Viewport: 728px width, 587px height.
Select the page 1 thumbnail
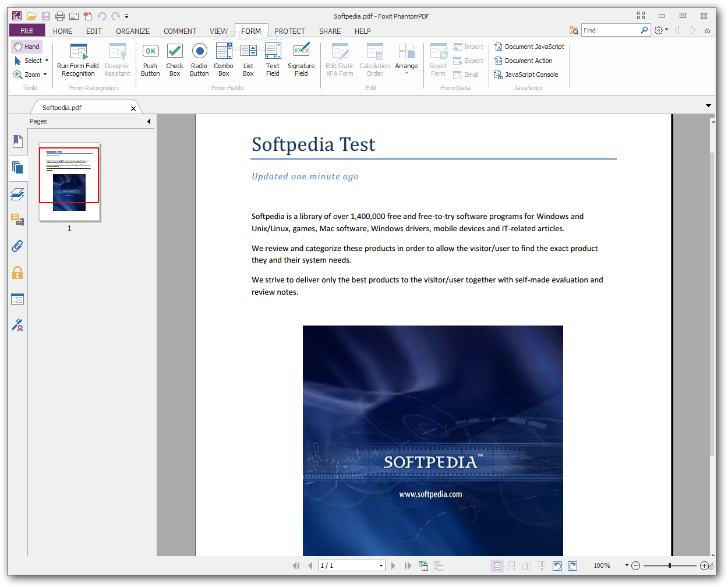[69, 182]
